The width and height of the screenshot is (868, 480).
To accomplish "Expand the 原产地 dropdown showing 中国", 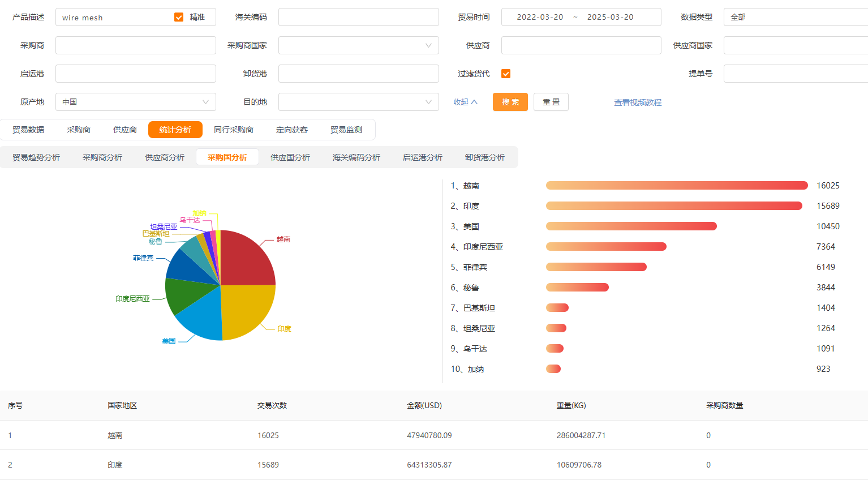I will [x=135, y=102].
